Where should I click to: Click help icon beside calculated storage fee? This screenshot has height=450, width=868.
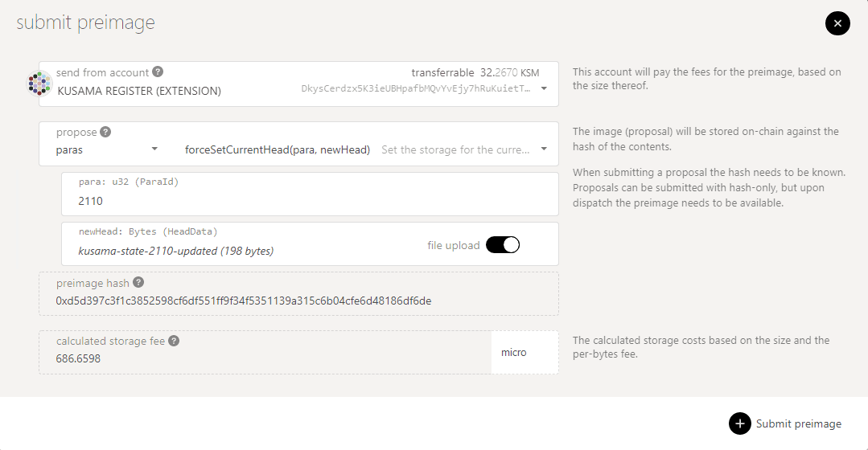click(174, 341)
